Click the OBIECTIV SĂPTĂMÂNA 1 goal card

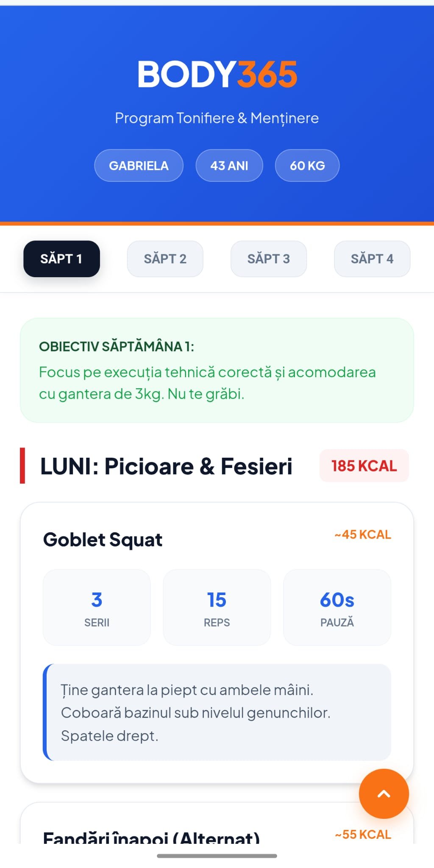coord(217,370)
